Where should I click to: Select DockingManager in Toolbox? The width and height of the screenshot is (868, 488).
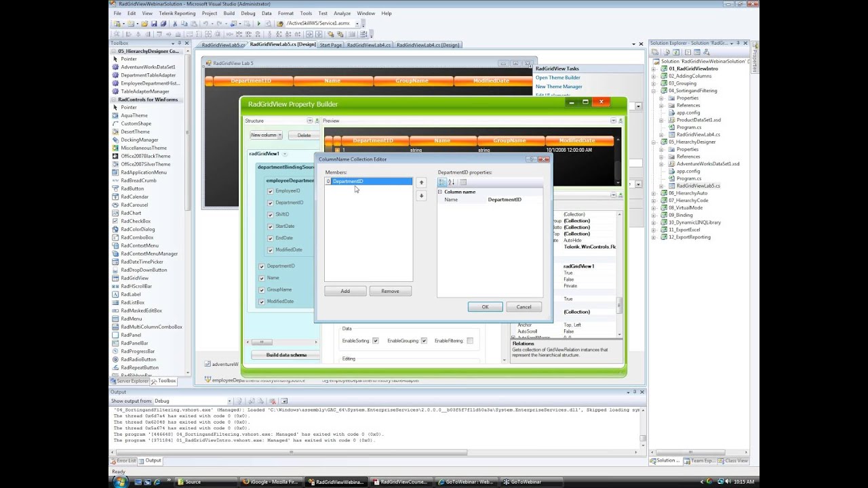139,140
